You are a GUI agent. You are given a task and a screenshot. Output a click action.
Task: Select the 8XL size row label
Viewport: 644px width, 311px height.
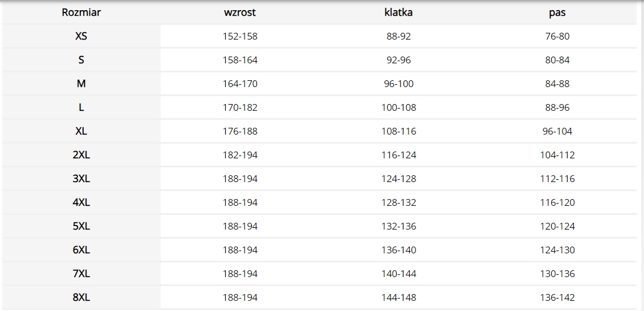81,298
